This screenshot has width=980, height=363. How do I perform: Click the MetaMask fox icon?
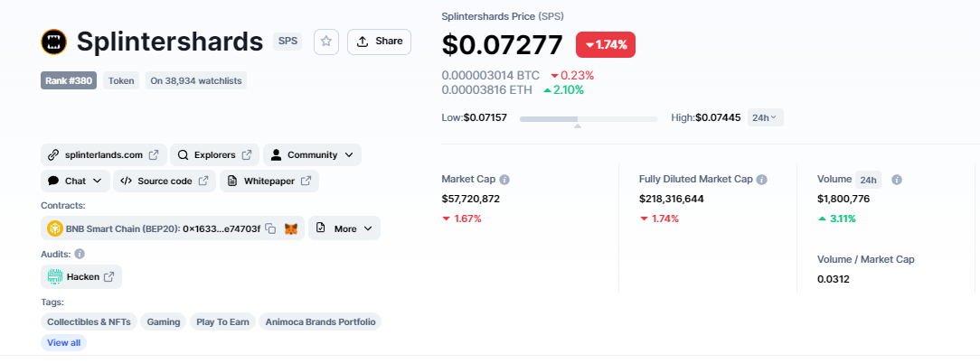[x=291, y=228]
